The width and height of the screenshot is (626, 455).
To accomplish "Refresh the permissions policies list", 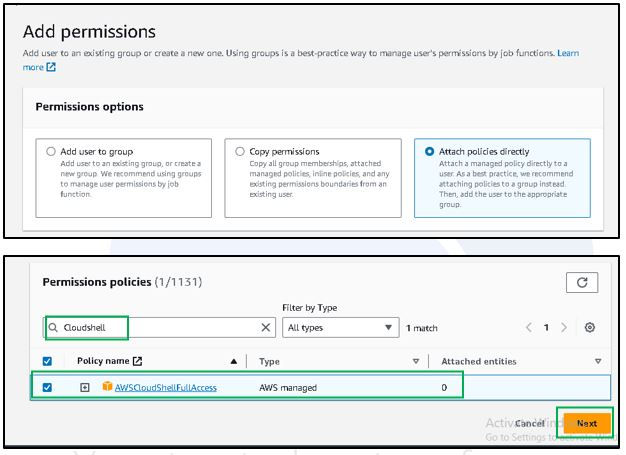I will pos(582,283).
